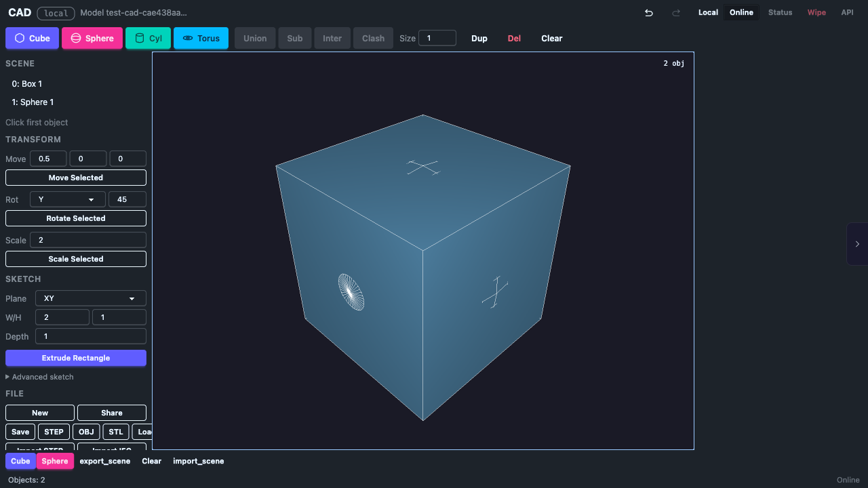Click the Move Selected button
The image size is (868, 488).
75,177
